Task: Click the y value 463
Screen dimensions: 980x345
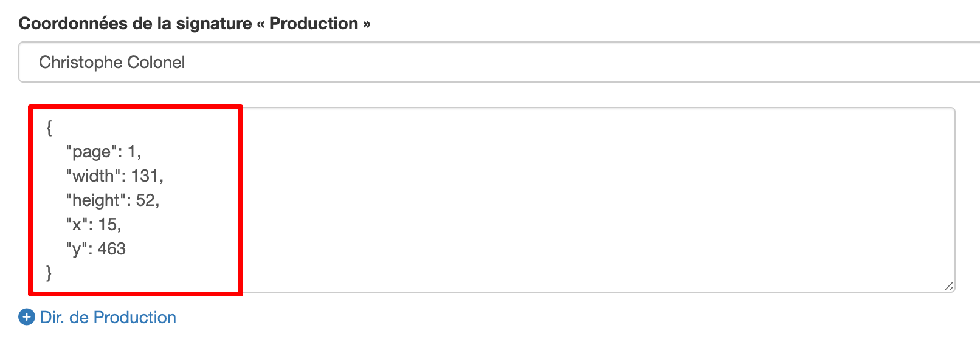Action: 112,249
